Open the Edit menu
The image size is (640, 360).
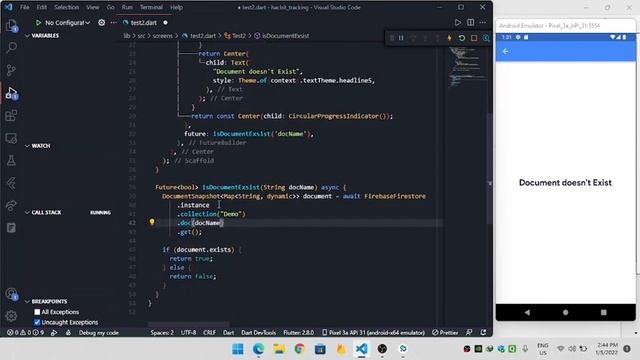click(x=41, y=7)
